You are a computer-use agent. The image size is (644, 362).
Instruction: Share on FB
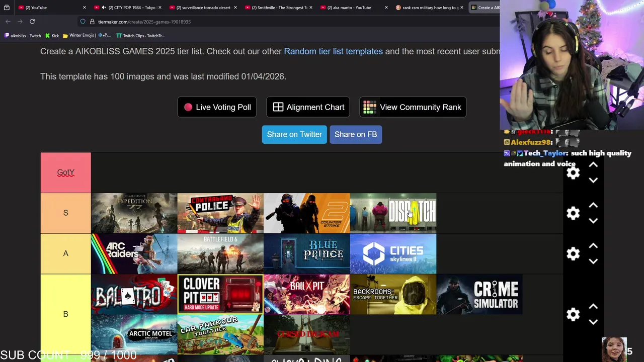tap(356, 134)
